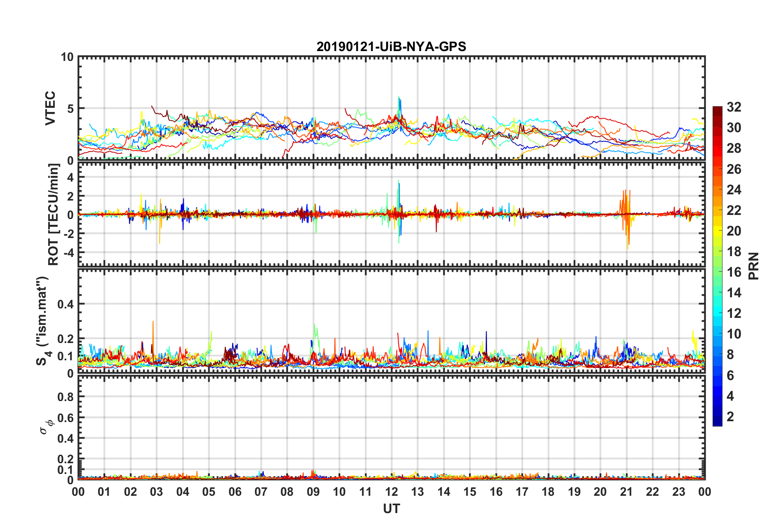Screen dimensions: 783x532
Task: Select colorbar tick label 28
Action: 734,148
